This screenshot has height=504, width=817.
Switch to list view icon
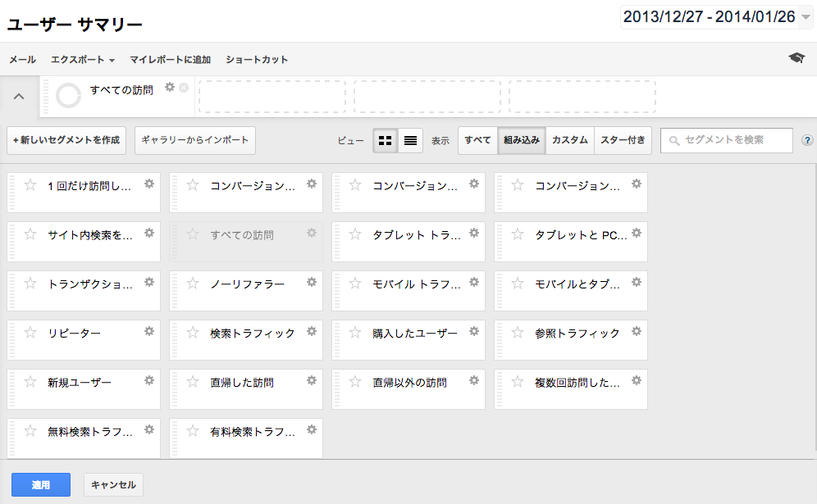(x=410, y=141)
